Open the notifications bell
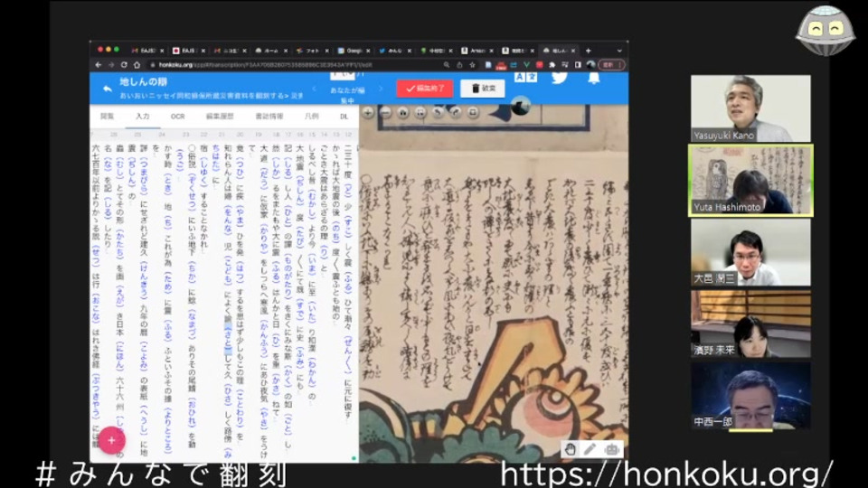This screenshot has width=868, height=488. coord(593,78)
